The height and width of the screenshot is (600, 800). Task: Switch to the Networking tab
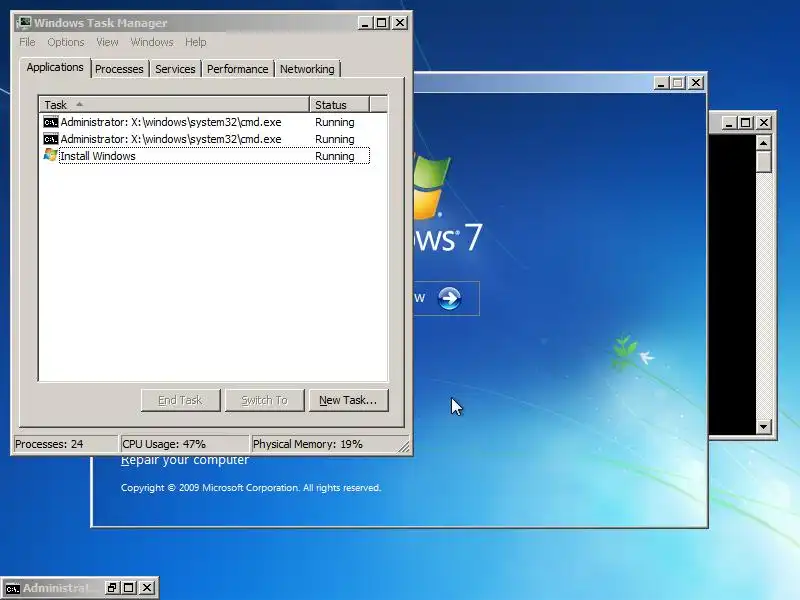click(307, 69)
